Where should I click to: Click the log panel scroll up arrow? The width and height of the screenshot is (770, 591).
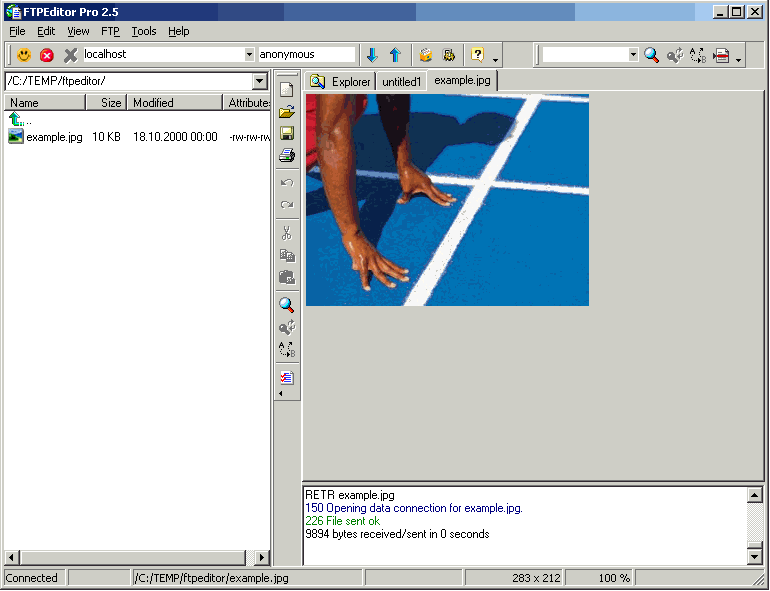click(x=754, y=495)
